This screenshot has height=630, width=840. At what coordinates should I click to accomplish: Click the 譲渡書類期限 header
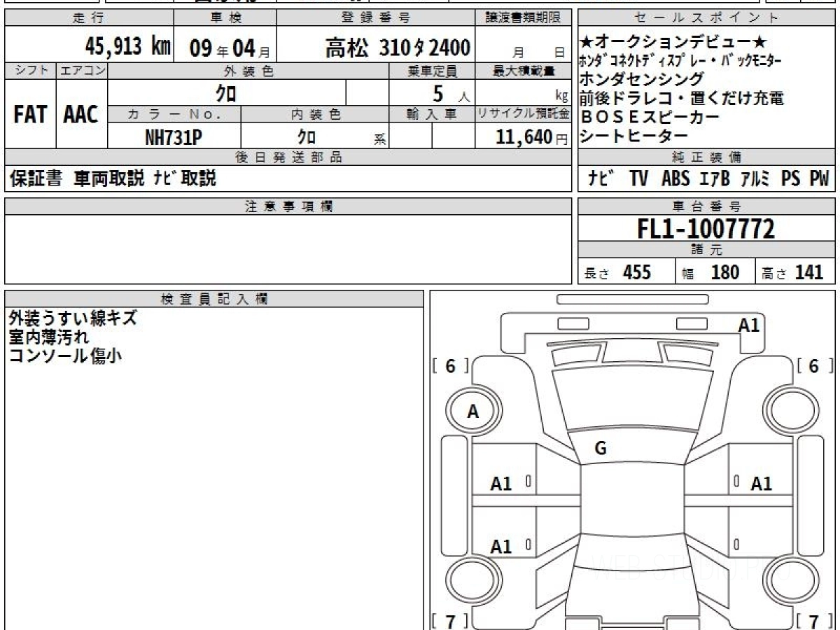[523, 18]
